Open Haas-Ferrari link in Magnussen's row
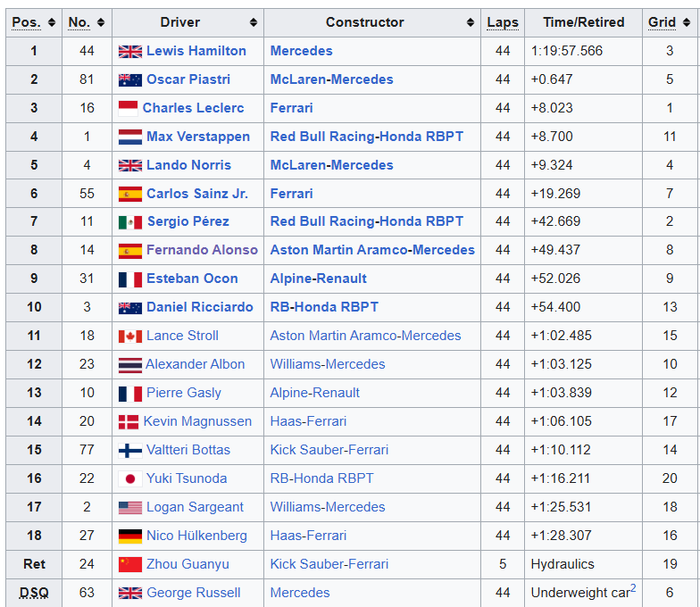This screenshot has width=700, height=607. point(308,421)
